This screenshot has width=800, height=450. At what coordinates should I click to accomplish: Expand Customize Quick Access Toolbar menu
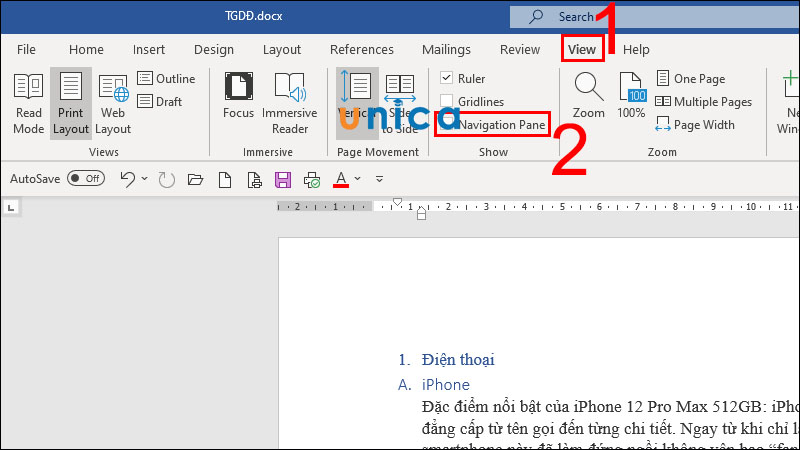point(379,179)
